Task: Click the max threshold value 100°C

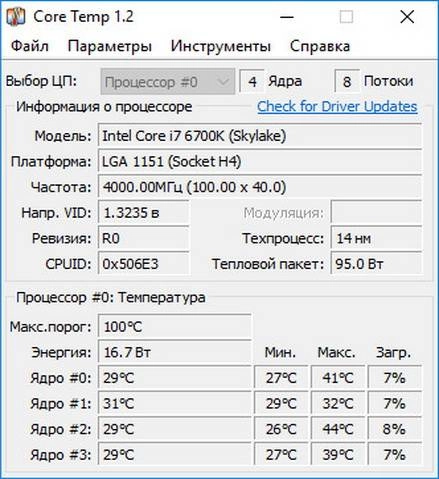Action: 175,327
